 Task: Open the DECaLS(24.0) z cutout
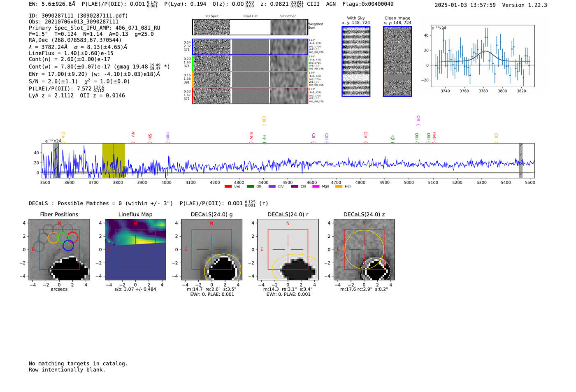[x=364, y=250]
